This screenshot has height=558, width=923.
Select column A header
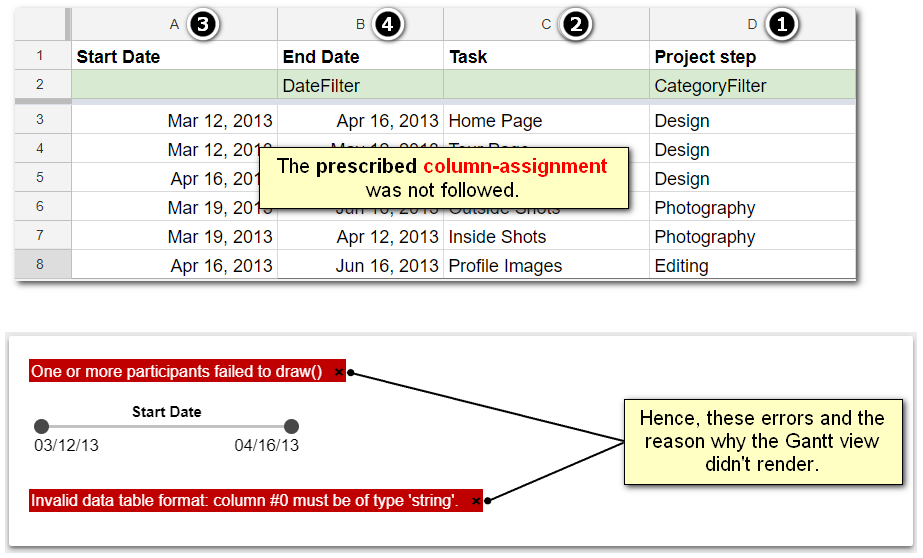click(174, 25)
